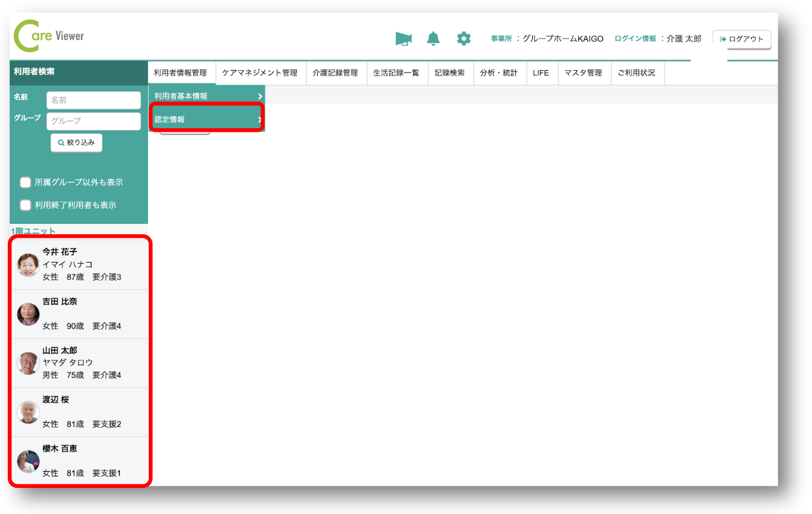
Task: Toggle 利用終了利用者も表示 checkbox
Action: (x=25, y=205)
